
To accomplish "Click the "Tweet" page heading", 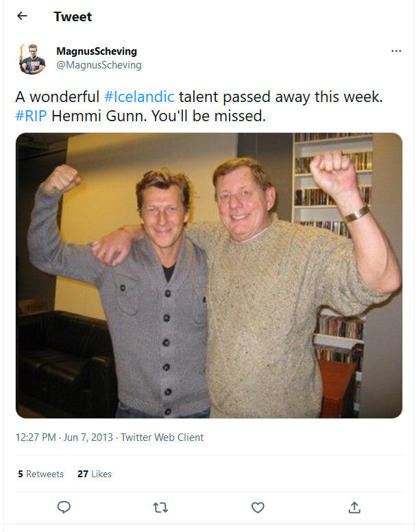I will tap(73, 16).
